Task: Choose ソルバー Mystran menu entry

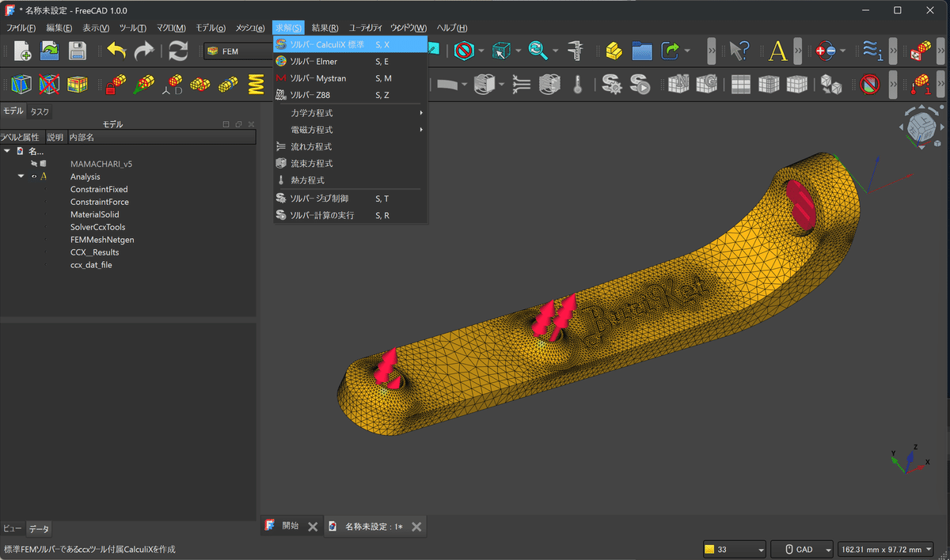Action: click(x=351, y=78)
